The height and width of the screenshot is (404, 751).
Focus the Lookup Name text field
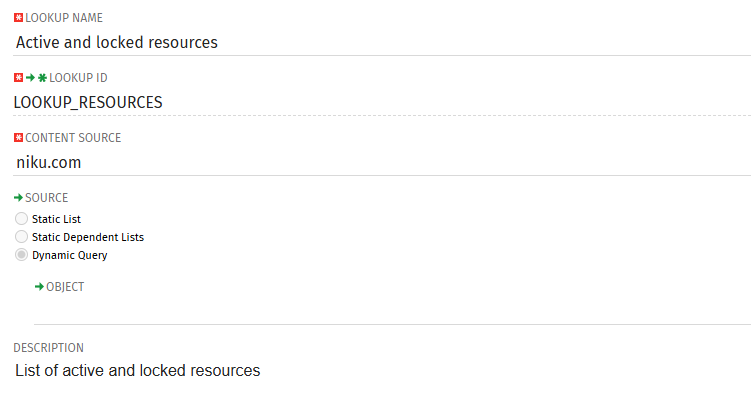[x=380, y=42]
